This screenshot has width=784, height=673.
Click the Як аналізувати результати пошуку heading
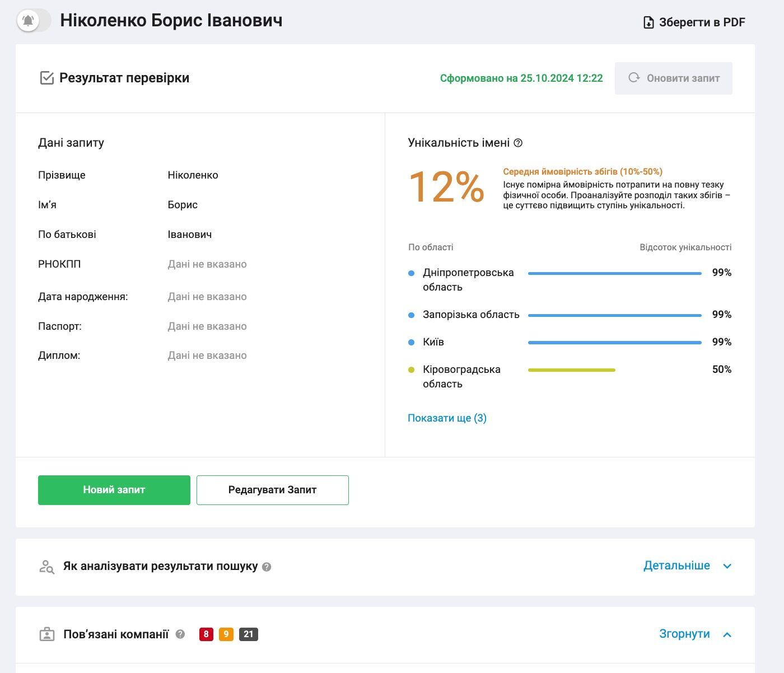click(x=161, y=566)
